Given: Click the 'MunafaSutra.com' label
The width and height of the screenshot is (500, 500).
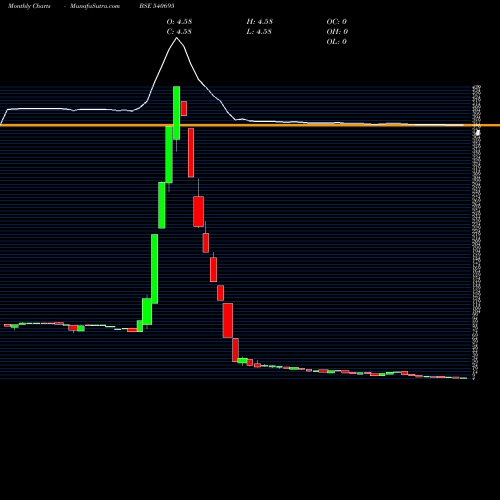Looking at the screenshot, I should 95,6.
